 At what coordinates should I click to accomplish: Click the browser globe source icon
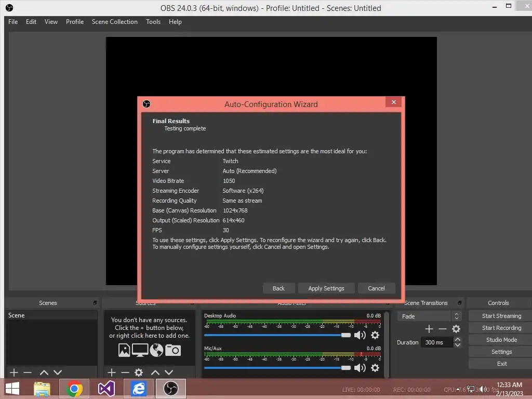[156, 350]
